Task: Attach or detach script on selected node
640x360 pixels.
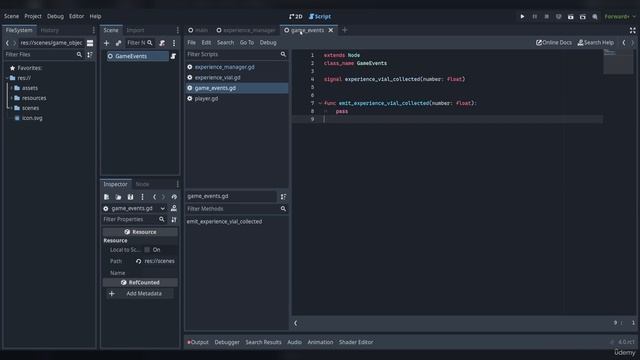Action: (162, 43)
